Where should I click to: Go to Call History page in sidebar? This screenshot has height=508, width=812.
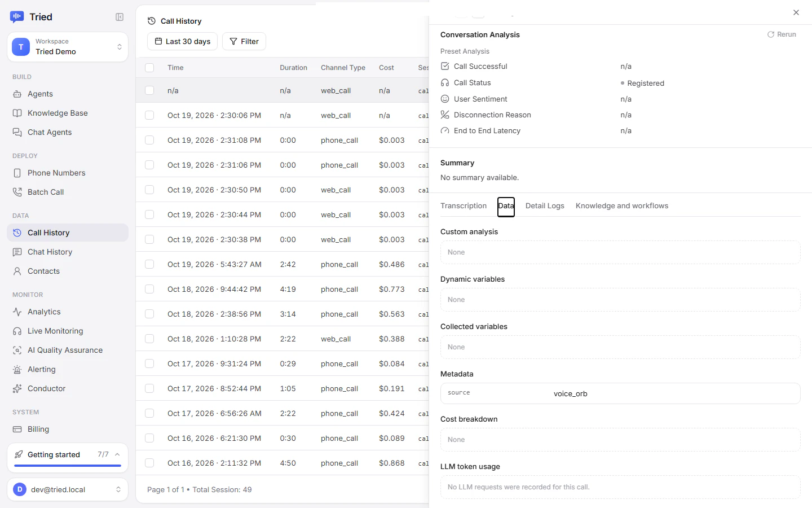coord(68,233)
